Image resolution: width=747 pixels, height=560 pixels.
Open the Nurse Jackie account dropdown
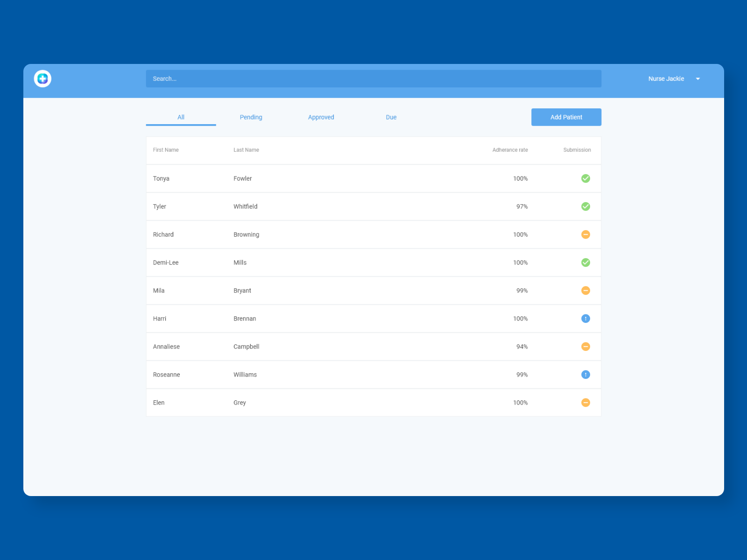666,78
